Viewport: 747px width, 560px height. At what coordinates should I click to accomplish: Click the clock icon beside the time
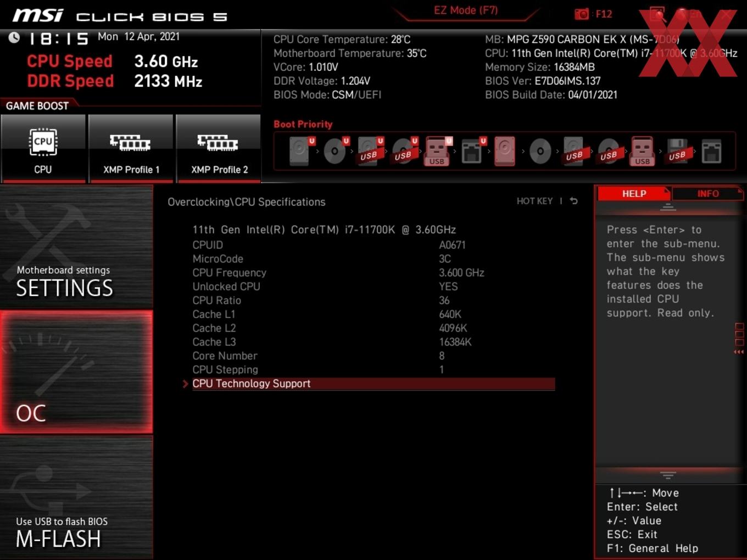coord(14,37)
